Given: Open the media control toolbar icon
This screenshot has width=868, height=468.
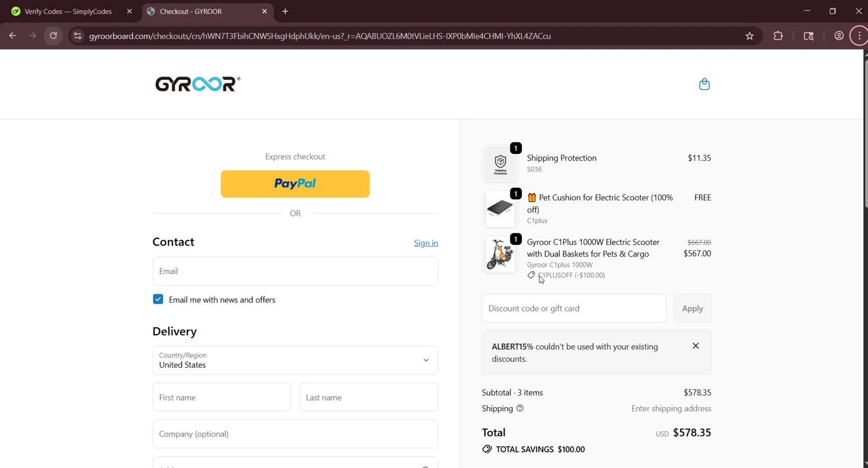Looking at the screenshot, I should (808, 36).
